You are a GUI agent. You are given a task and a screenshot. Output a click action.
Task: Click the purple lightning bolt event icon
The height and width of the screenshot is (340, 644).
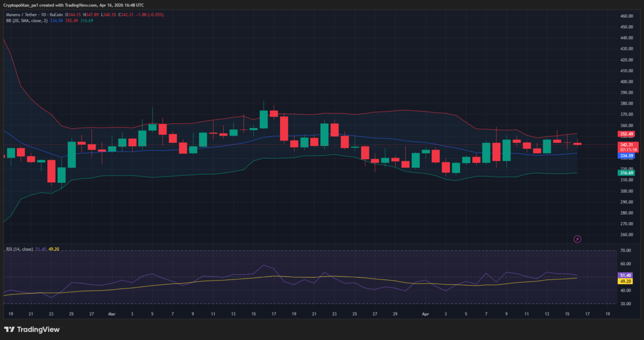pyautogui.click(x=577, y=239)
